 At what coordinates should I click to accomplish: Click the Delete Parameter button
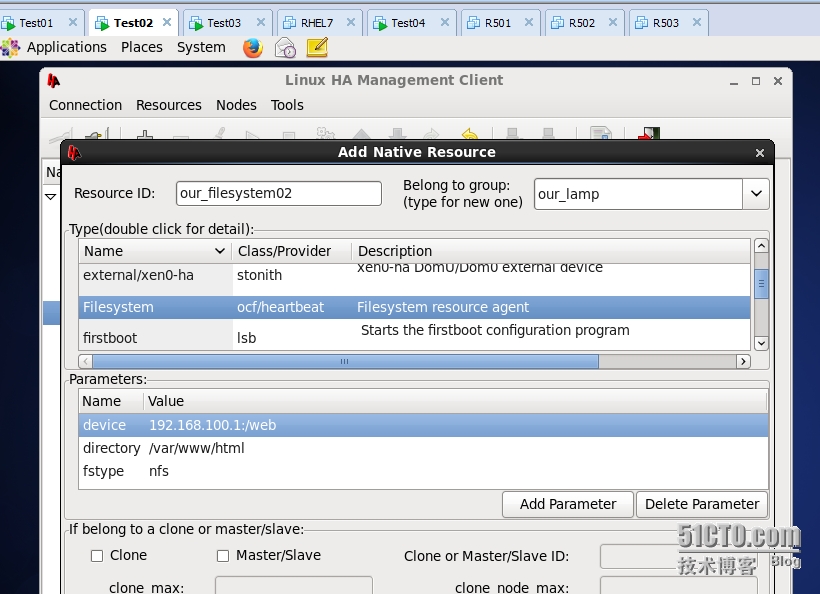(x=702, y=504)
